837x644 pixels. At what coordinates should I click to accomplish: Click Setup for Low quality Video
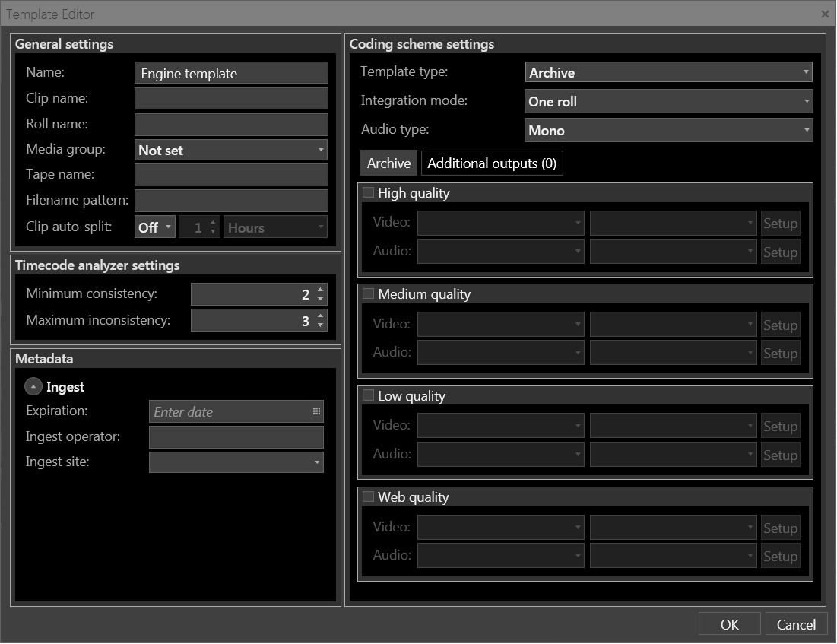pyautogui.click(x=780, y=426)
